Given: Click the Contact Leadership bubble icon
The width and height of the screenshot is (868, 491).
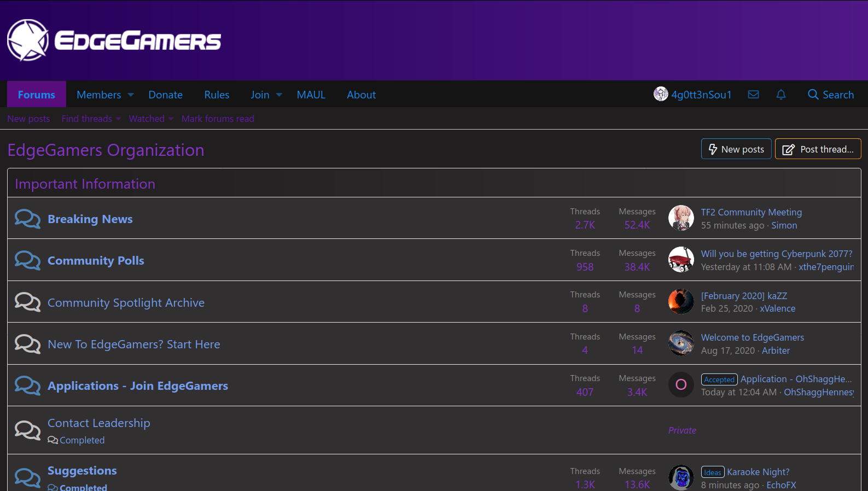Looking at the screenshot, I should click(x=27, y=430).
